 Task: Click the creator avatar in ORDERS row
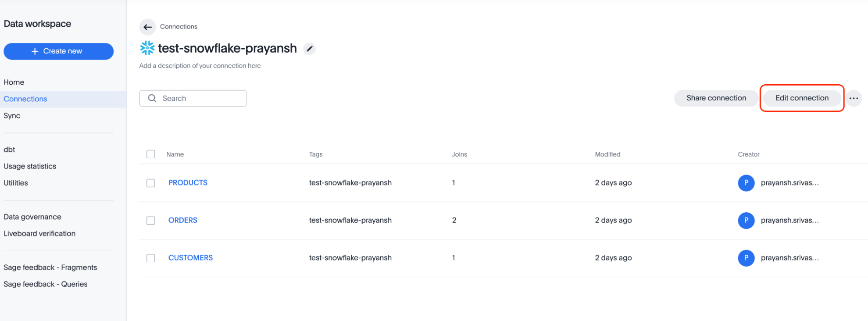(746, 220)
